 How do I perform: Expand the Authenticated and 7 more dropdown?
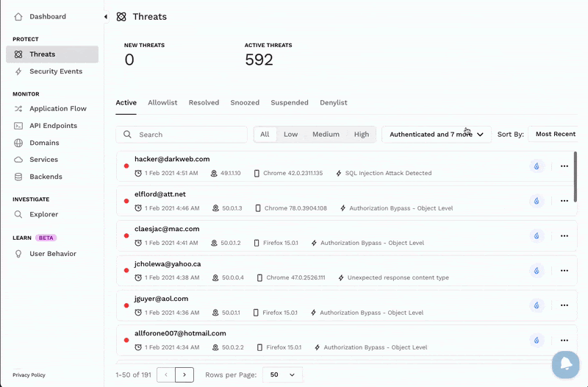[437, 135]
